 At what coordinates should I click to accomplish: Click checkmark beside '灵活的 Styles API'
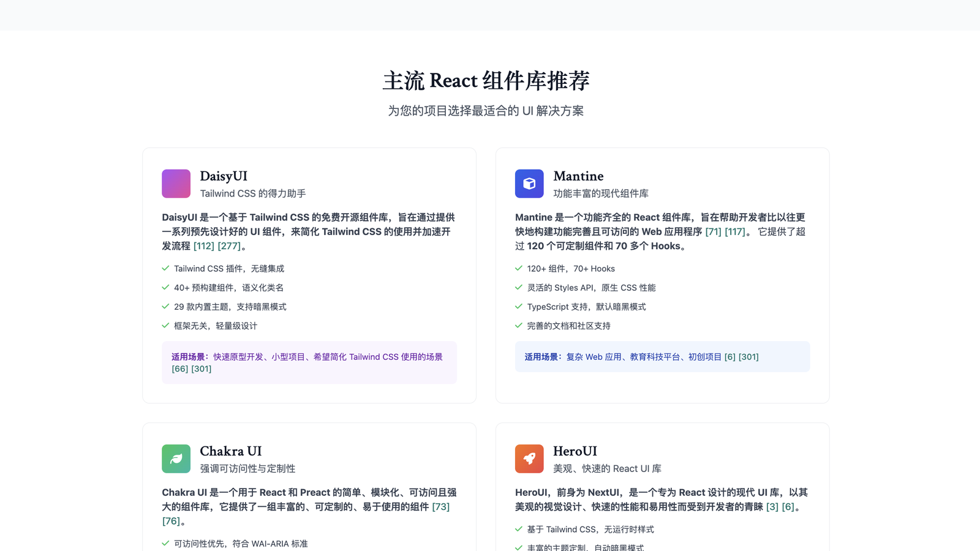pyautogui.click(x=519, y=287)
